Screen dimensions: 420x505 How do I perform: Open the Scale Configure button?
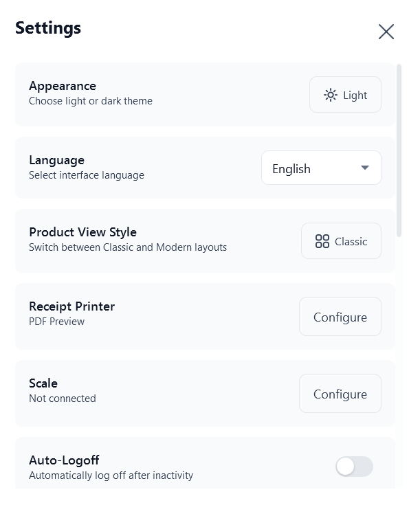pos(340,394)
